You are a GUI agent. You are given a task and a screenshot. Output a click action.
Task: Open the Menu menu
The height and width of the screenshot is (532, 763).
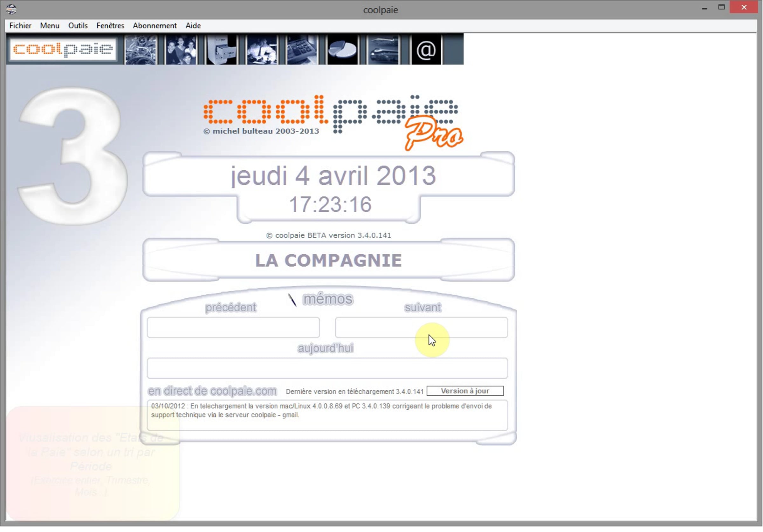tap(50, 26)
